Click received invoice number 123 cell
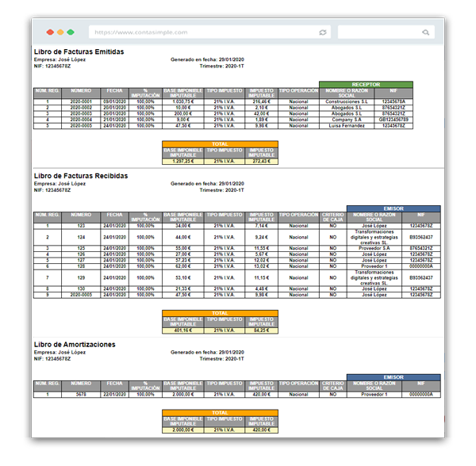The height and width of the screenshot is (466, 476). (x=81, y=226)
